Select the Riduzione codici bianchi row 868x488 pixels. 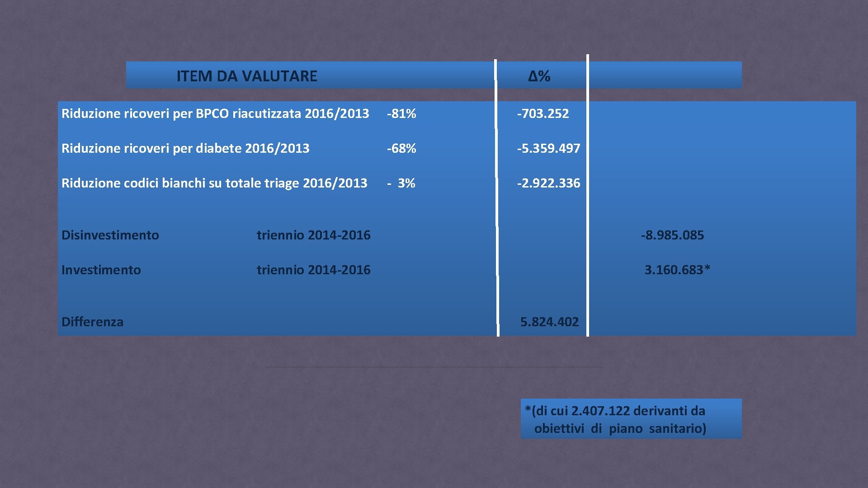pos(213,183)
